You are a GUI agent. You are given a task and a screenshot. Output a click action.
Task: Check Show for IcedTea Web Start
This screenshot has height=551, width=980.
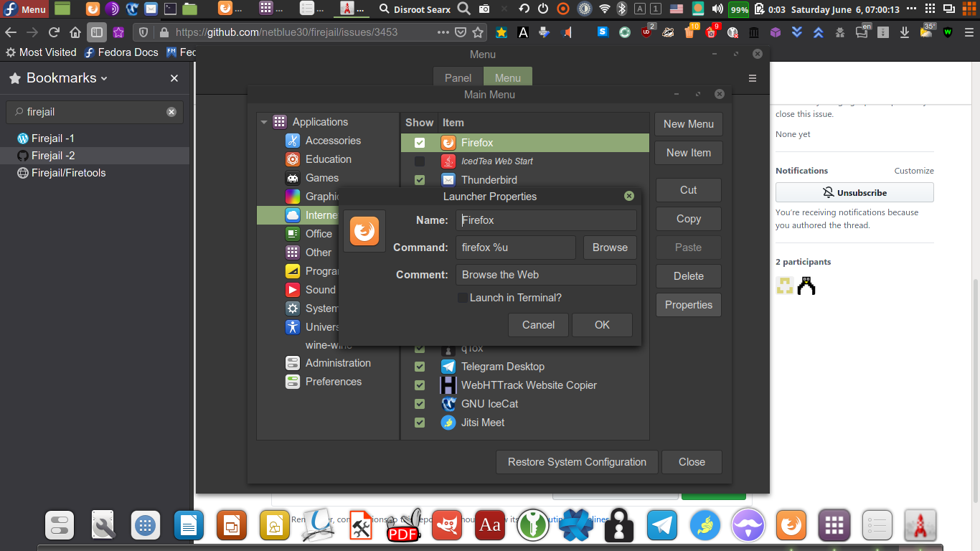(420, 161)
